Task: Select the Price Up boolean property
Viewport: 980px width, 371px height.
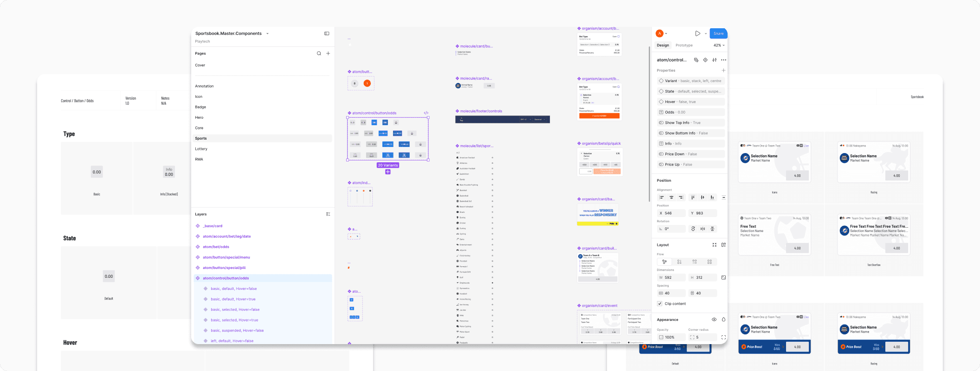Action: click(691, 165)
